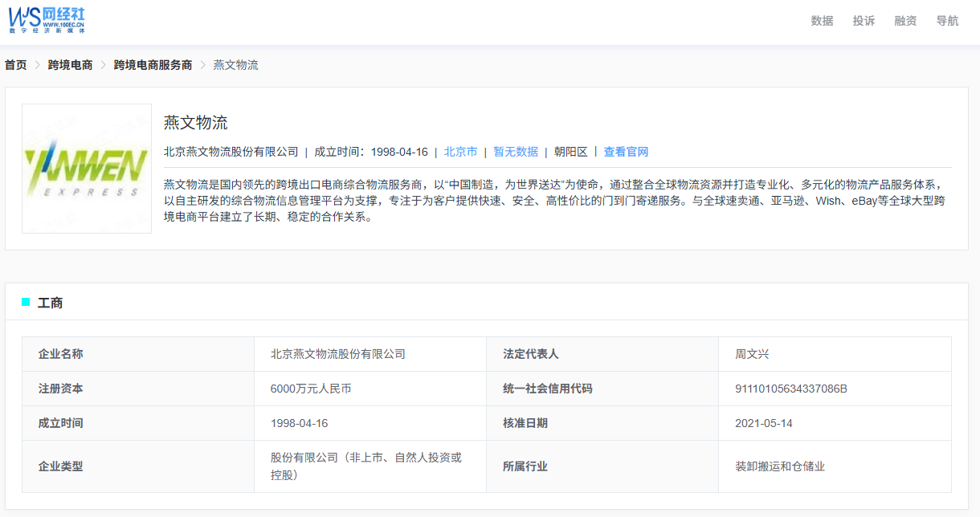Open the 融资 menu item
Viewport: 980px width, 517px height.
(x=905, y=21)
